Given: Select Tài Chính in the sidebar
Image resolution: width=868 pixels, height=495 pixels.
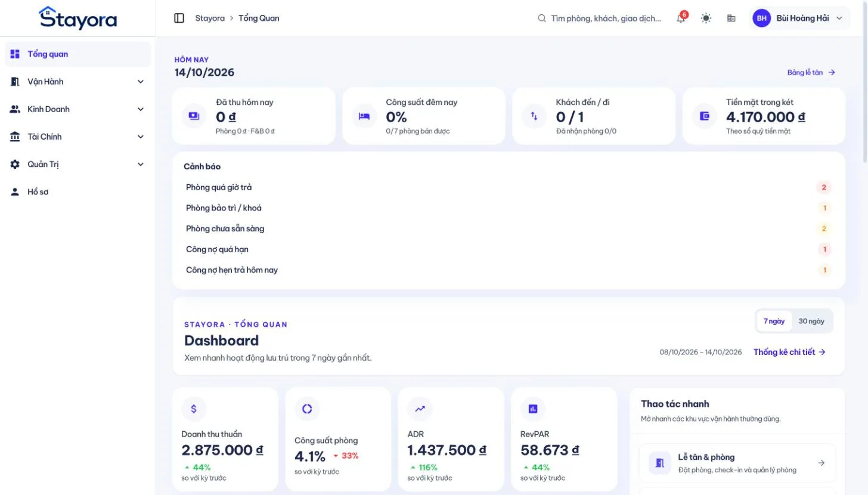Looking at the screenshot, I should coord(77,137).
